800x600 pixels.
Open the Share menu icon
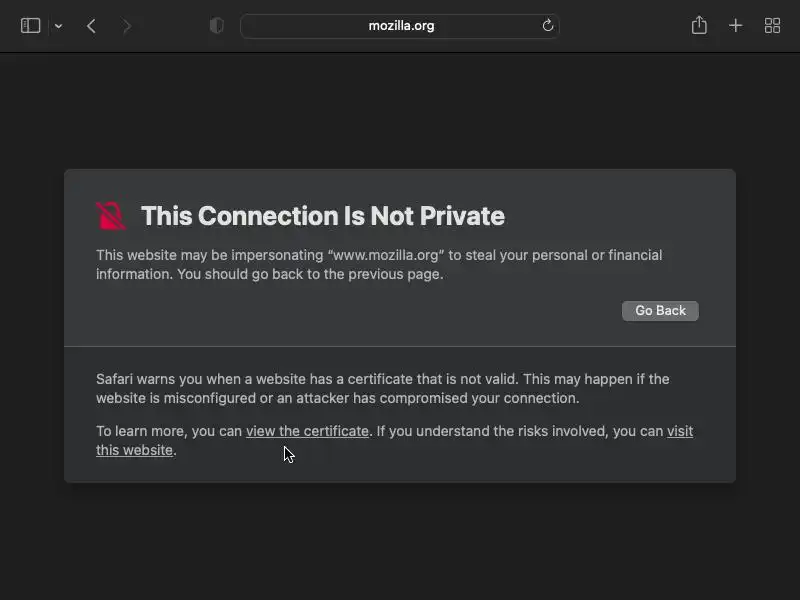point(699,26)
